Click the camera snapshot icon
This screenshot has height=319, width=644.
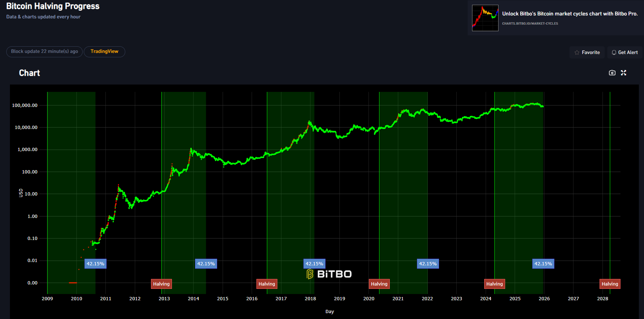point(612,73)
